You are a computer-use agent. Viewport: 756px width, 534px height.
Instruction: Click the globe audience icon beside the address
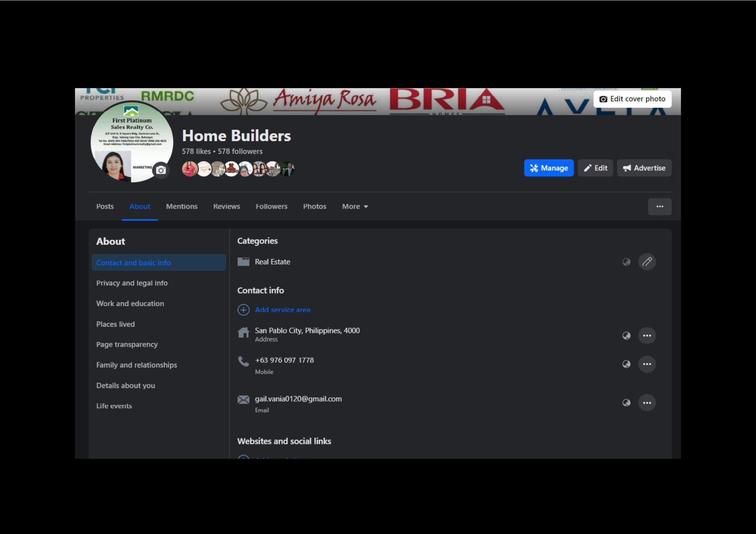pyautogui.click(x=626, y=335)
